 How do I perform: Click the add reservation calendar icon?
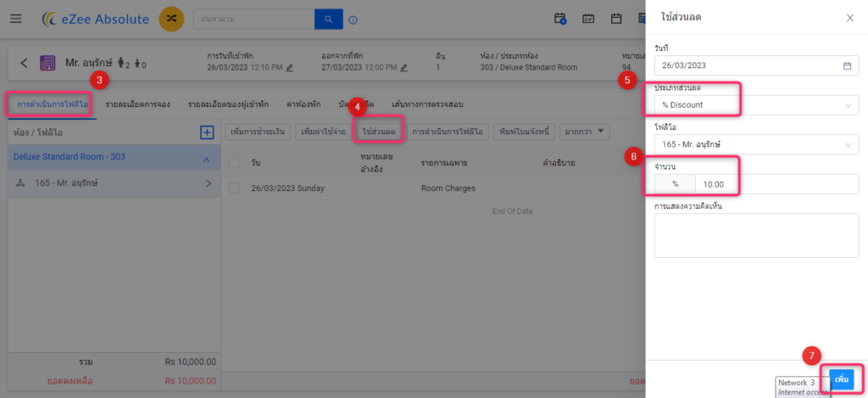[560, 19]
